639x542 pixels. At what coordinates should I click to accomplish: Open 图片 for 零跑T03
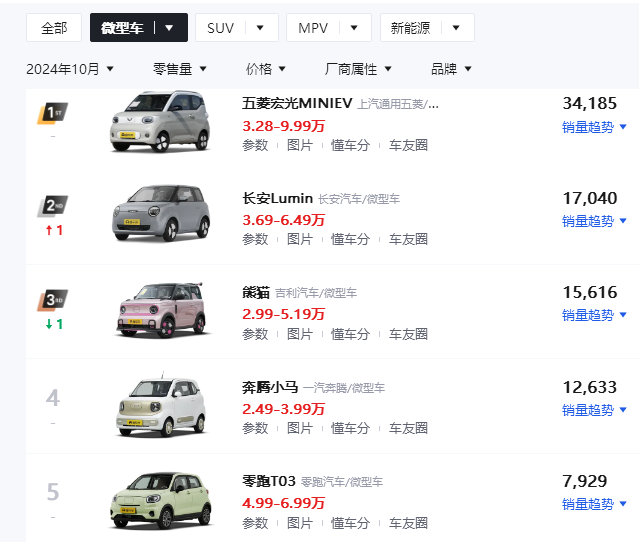300,523
